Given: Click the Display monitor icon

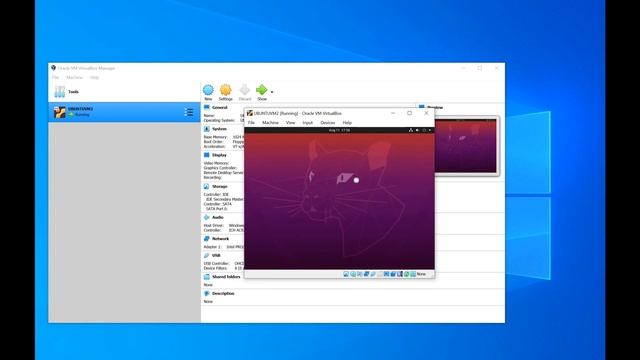Looking at the screenshot, I should tap(207, 155).
